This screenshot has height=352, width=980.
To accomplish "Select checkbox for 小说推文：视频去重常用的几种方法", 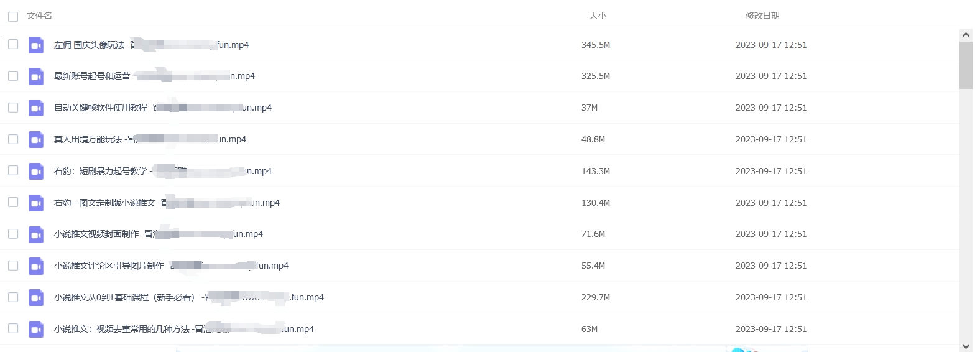I will click(x=13, y=328).
